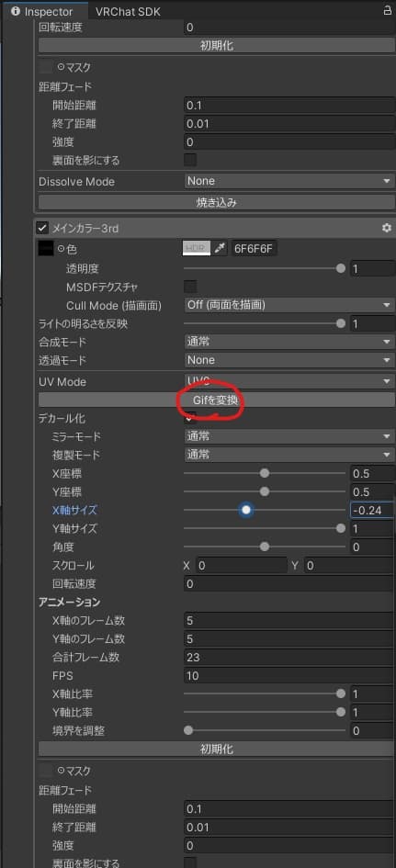Screen dimensions: 396x868
Task: Click the X軸比率 slider handle
Action: coord(341,693)
